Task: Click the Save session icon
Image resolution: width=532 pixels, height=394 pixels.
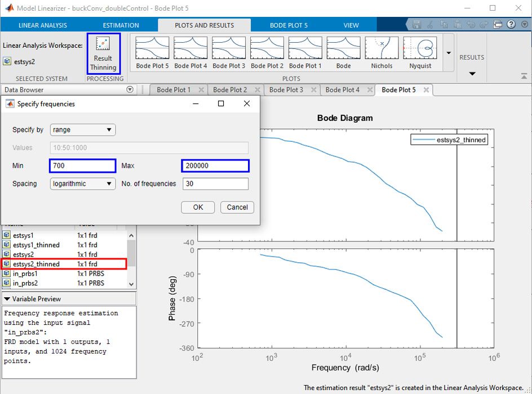Action: [416, 24]
